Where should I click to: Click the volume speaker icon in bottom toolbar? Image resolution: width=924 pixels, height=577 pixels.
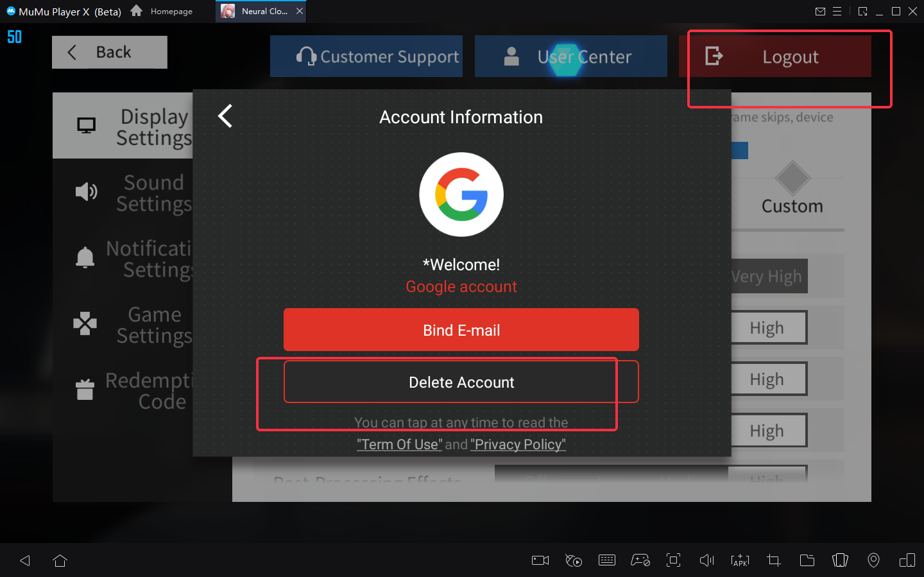706,560
